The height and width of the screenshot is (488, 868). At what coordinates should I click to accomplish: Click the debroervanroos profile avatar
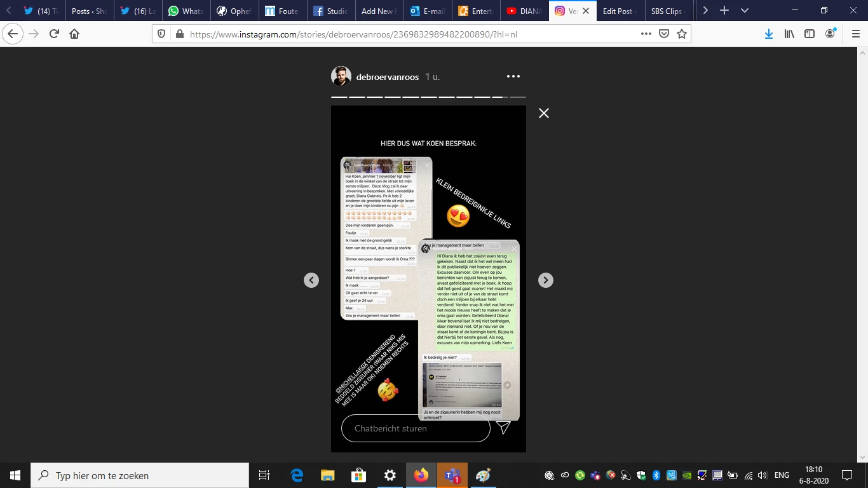tap(341, 77)
